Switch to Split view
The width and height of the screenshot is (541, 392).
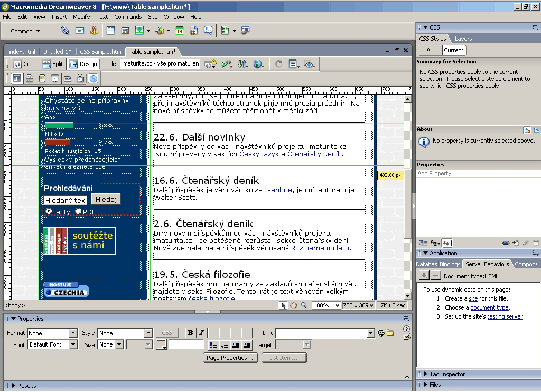coord(53,64)
